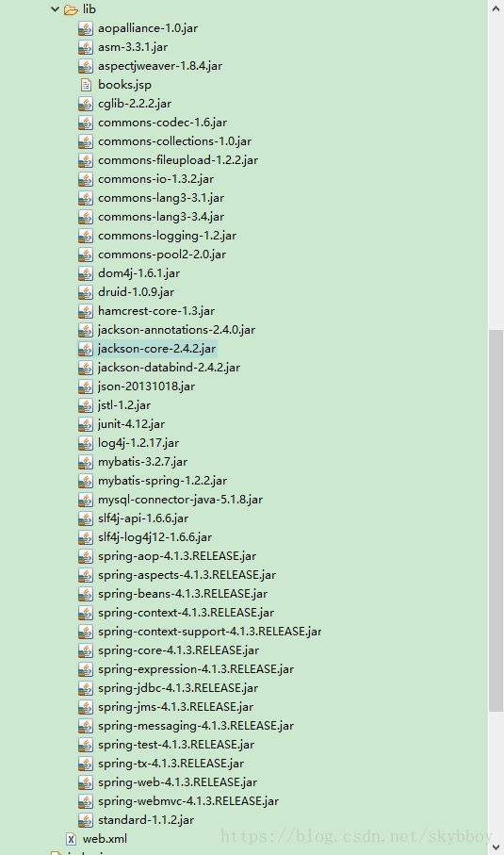Click jar icon of jstl-1.2.jar
This screenshot has height=855, width=504.
tap(86, 405)
